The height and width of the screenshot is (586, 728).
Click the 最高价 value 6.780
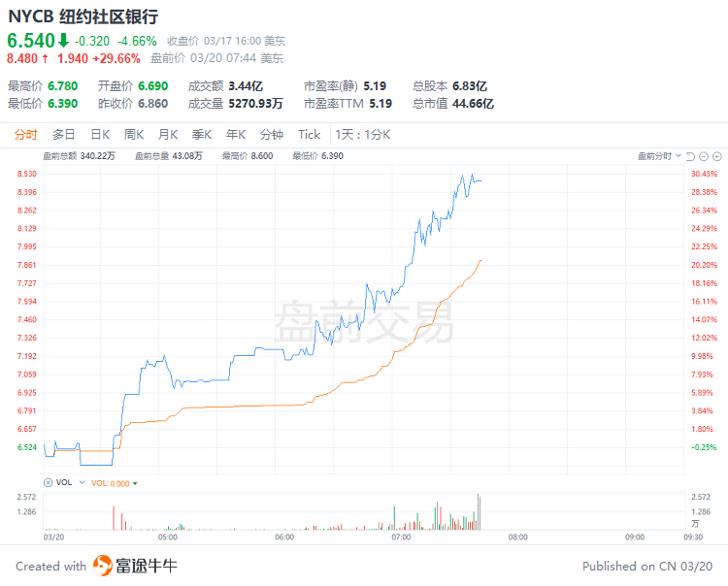(63, 86)
